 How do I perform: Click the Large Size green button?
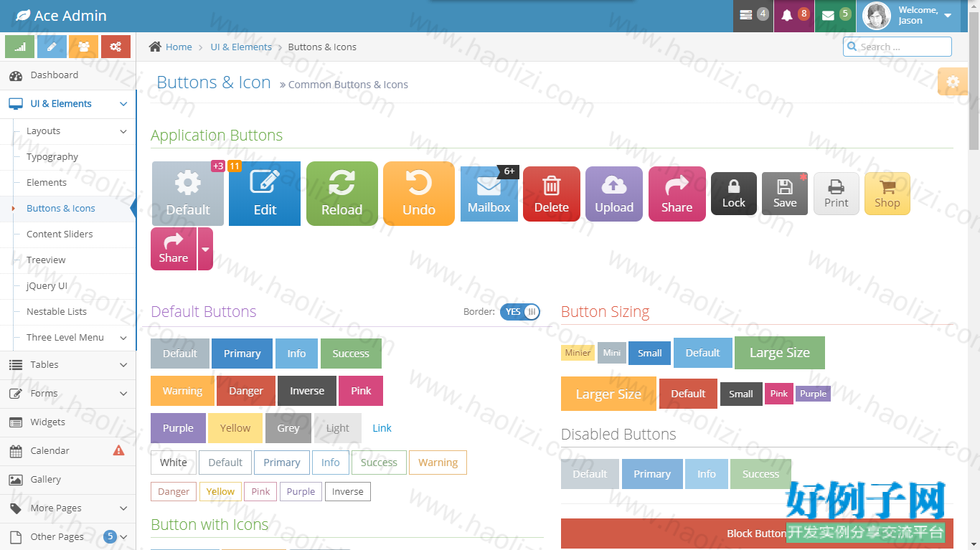[x=780, y=353]
